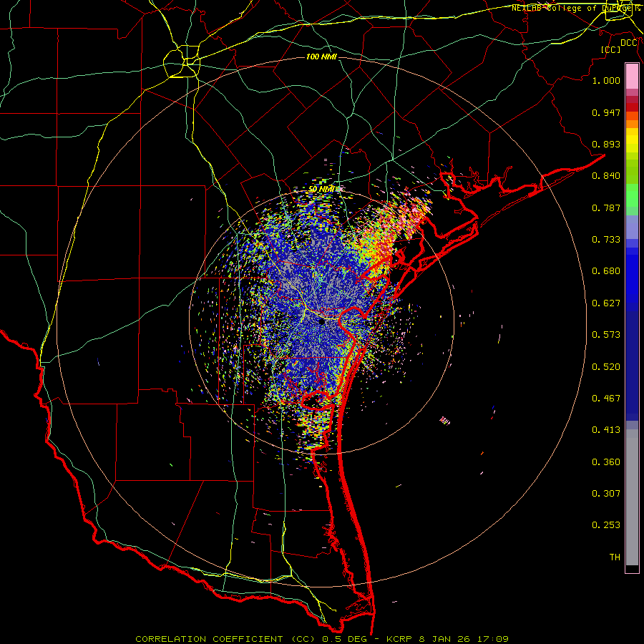This screenshot has width=644, height=644.
Task: Select the 0.360 legend value
Action: coord(606,462)
